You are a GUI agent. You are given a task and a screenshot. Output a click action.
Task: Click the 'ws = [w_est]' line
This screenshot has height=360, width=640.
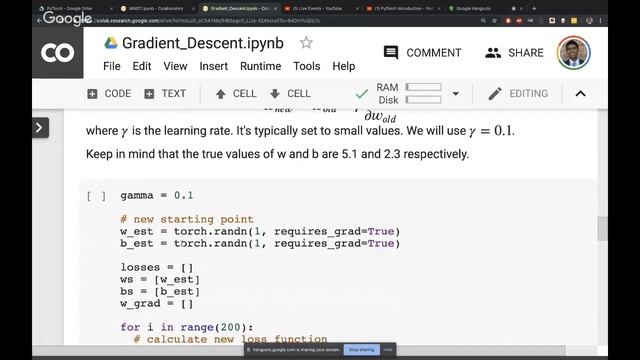(160, 280)
